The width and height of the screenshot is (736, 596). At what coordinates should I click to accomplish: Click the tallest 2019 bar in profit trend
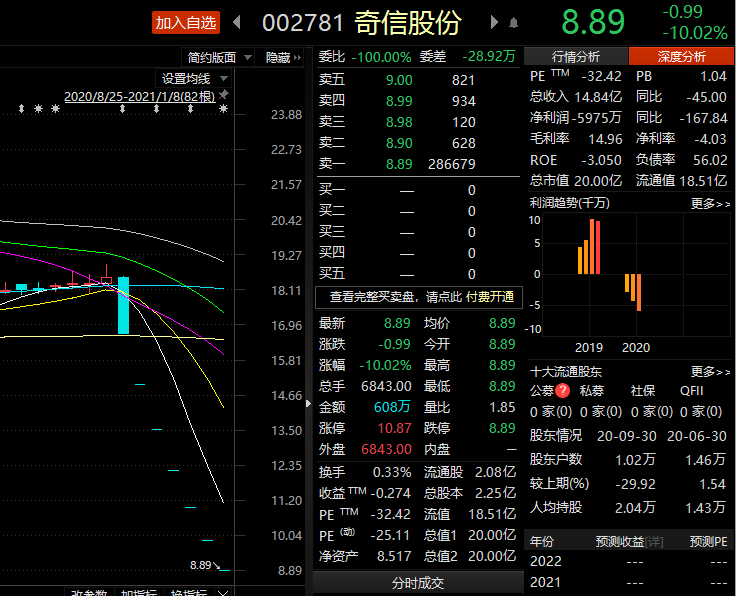tap(592, 246)
